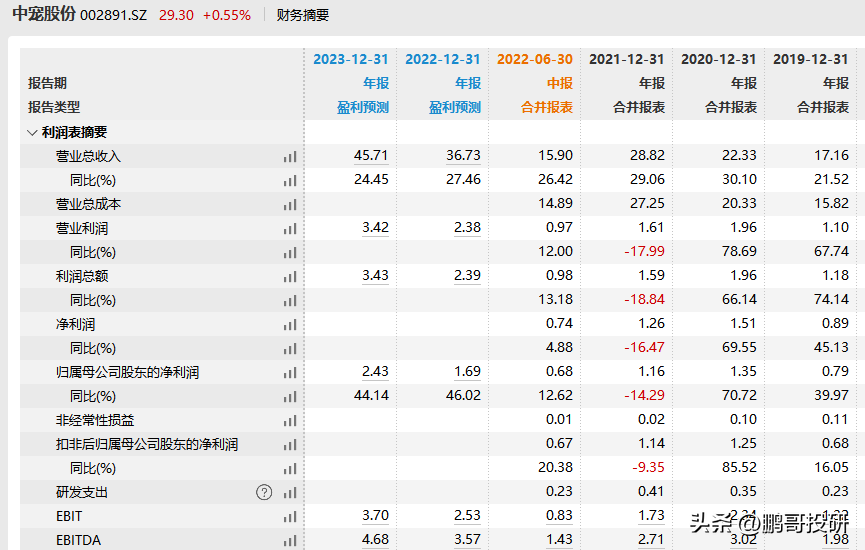Click 2020 total cost value 20.33

coord(739,204)
